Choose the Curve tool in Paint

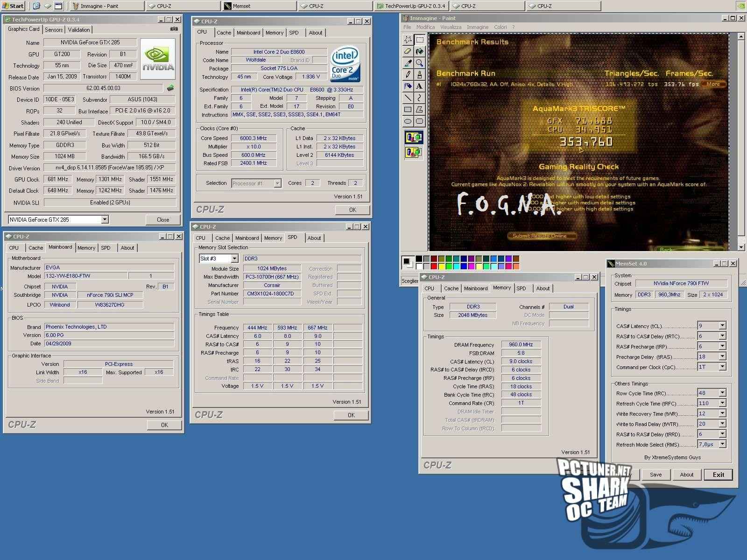(419, 98)
